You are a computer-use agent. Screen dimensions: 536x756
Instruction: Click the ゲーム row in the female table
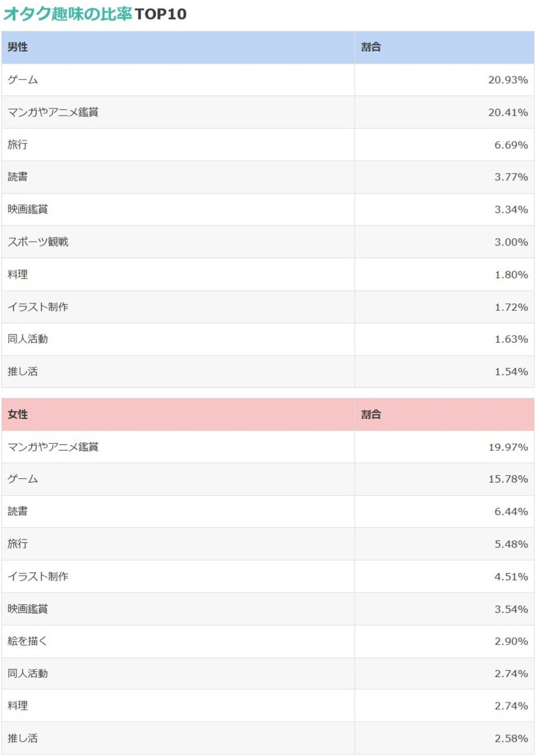click(x=268, y=479)
